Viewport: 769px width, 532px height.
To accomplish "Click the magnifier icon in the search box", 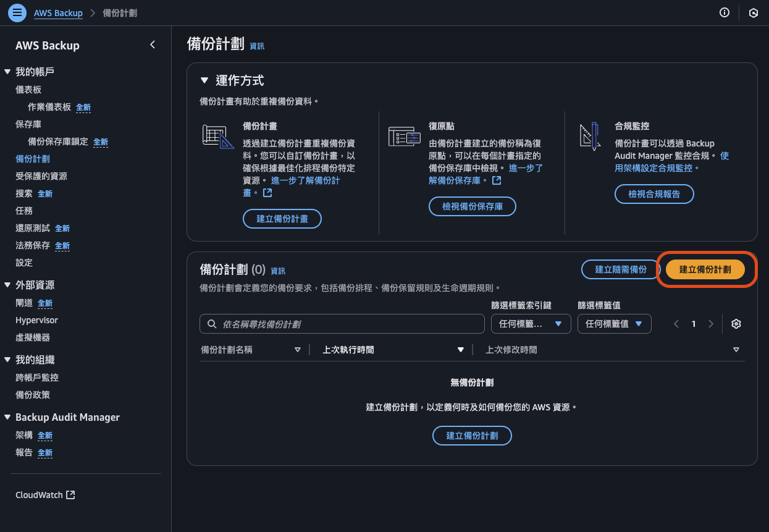I will [x=212, y=323].
